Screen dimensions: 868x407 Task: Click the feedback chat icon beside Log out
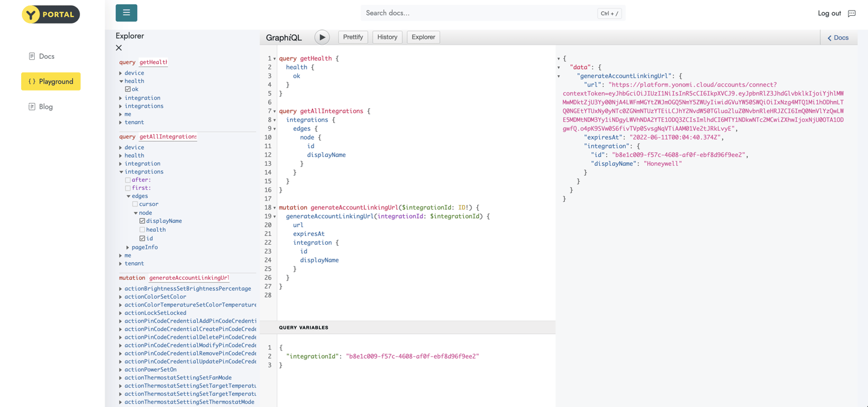(852, 14)
